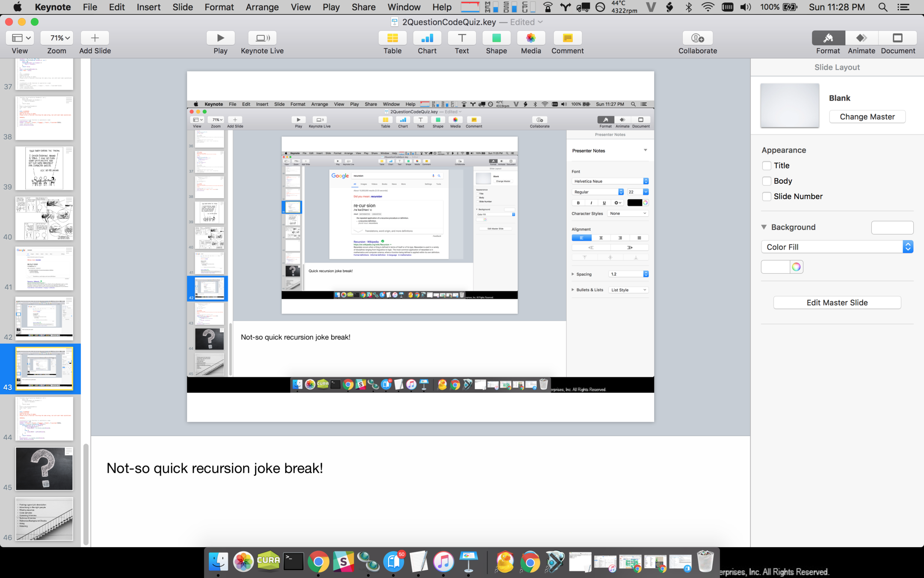This screenshot has height=578, width=924.
Task: Open the Arrange menu
Action: pyautogui.click(x=262, y=7)
